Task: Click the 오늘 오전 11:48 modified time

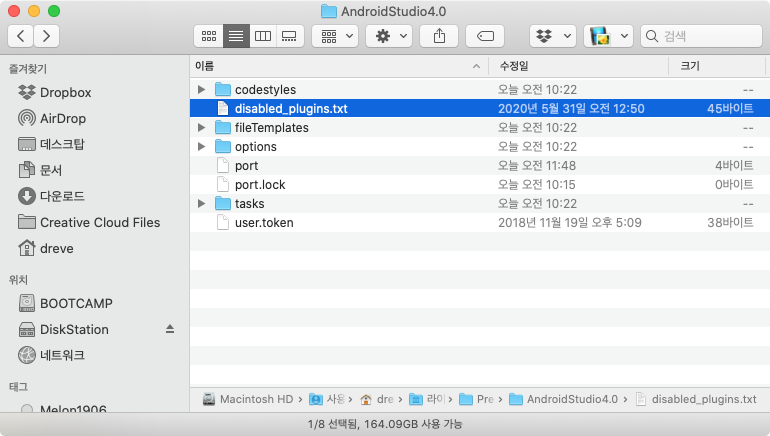Action: coord(537,165)
